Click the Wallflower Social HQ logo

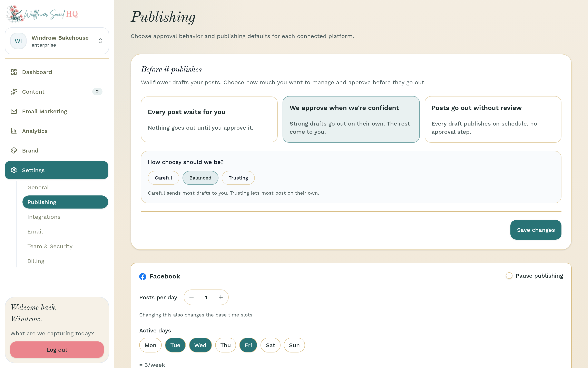(x=42, y=14)
